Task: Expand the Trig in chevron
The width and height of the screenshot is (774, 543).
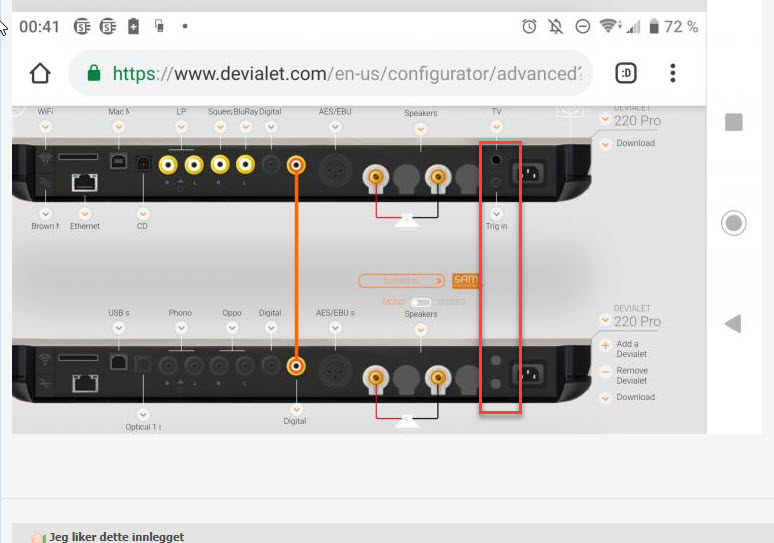Action: [497, 214]
